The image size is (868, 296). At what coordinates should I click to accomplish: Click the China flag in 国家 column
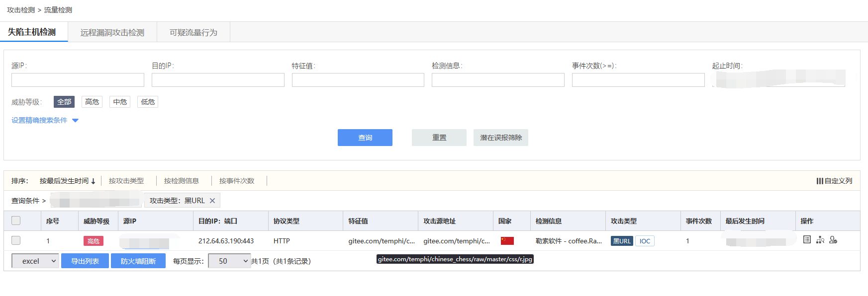[x=507, y=241]
